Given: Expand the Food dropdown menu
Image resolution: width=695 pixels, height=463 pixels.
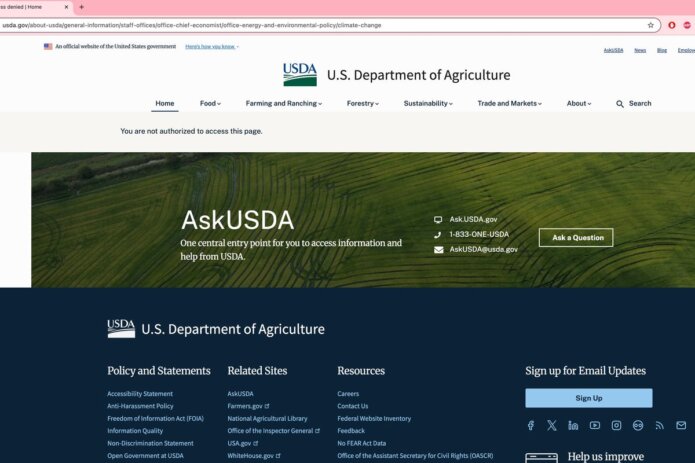Looking at the screenshot, I should point(210,103).
